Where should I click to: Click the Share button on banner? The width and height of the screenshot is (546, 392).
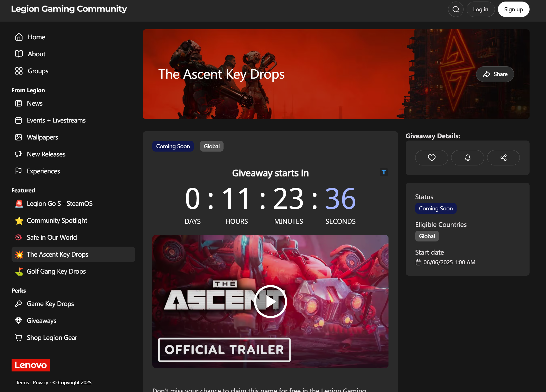[x=495, y=74]
